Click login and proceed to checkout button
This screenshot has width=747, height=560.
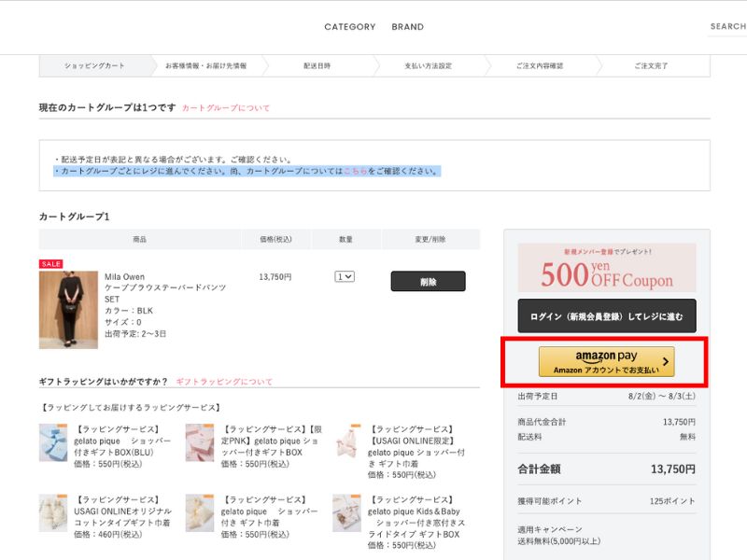coord(606,316)
